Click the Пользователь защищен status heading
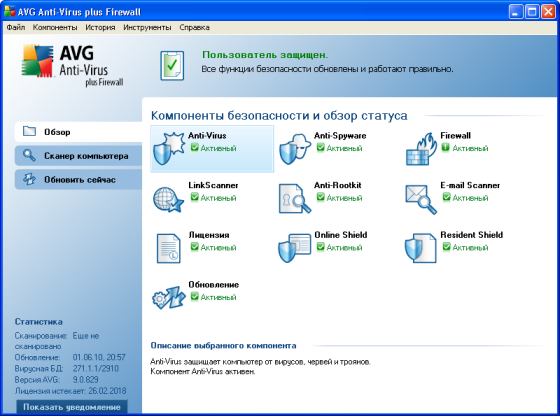The image size is (560, 416). pos(265,55)
